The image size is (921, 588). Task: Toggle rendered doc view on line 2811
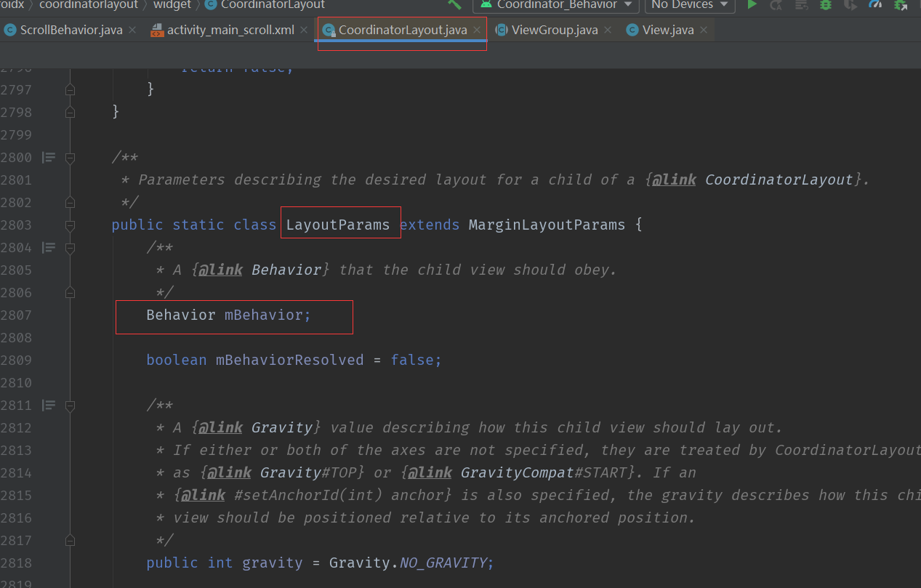click(x=49, y=405)
